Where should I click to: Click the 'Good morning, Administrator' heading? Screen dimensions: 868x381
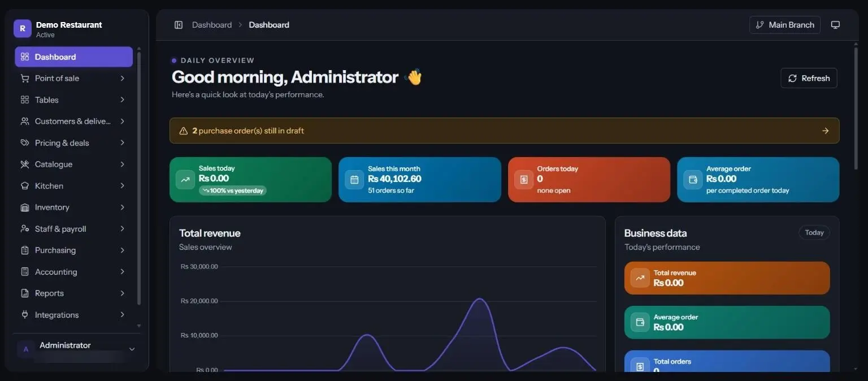click(285, 77)
